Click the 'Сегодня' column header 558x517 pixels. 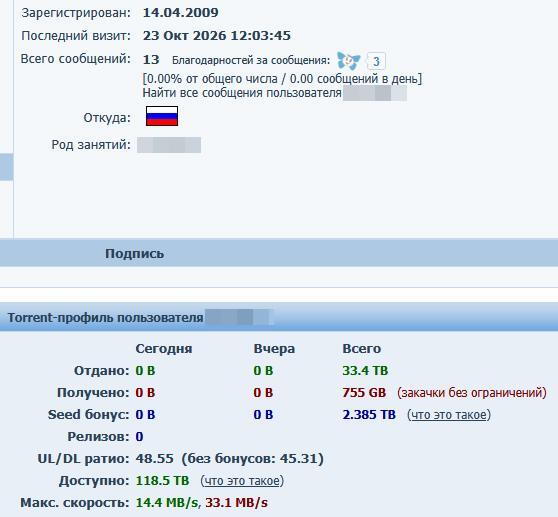pyautogui.click(x=164, y=348)
